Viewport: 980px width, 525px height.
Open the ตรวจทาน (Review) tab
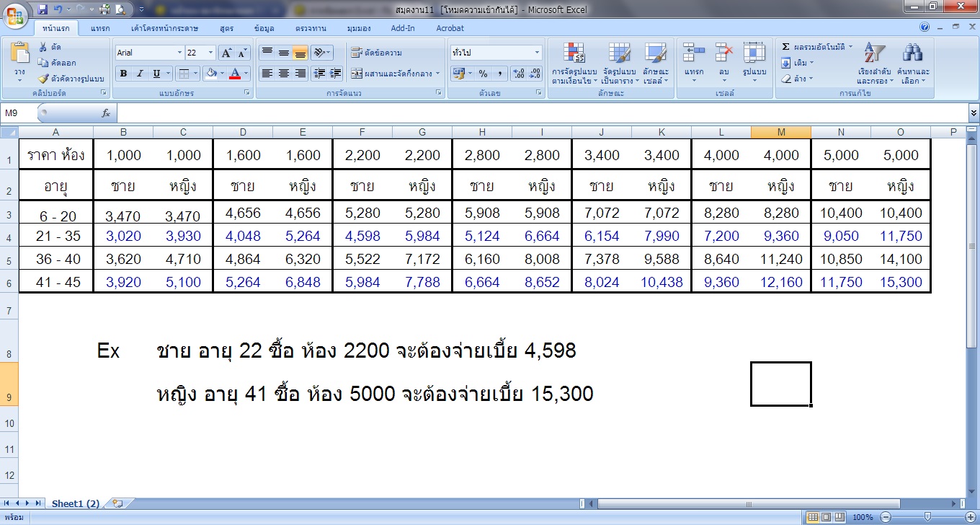tap(311, 28)
